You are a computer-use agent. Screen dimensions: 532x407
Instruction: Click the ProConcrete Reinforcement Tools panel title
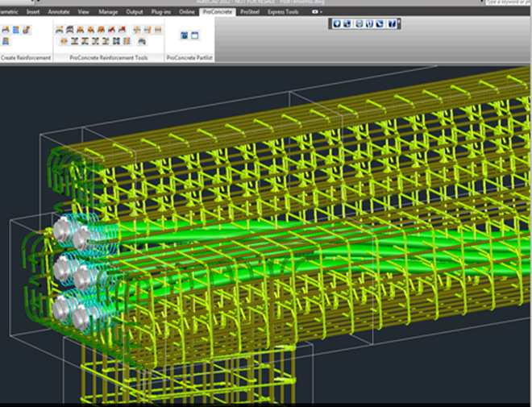pos(109,58)
